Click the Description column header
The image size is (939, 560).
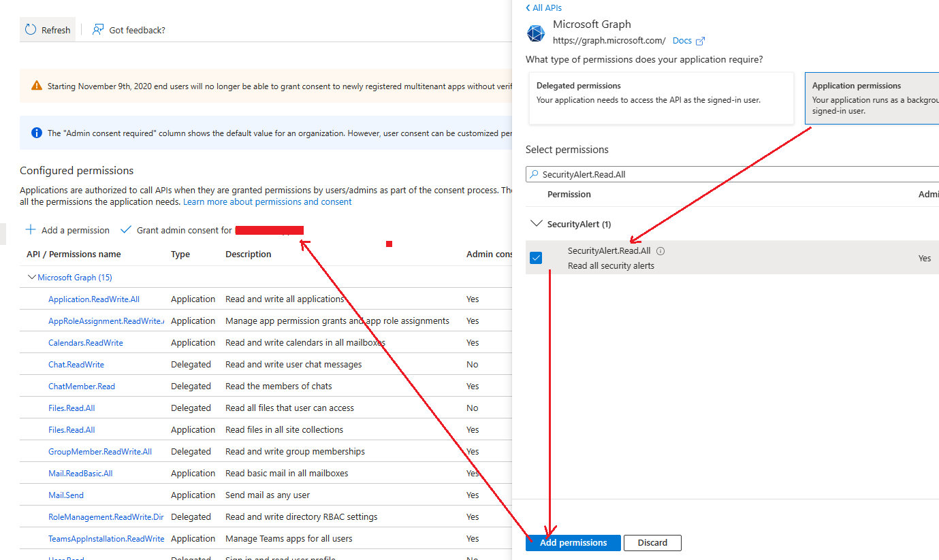coord(249,254)
